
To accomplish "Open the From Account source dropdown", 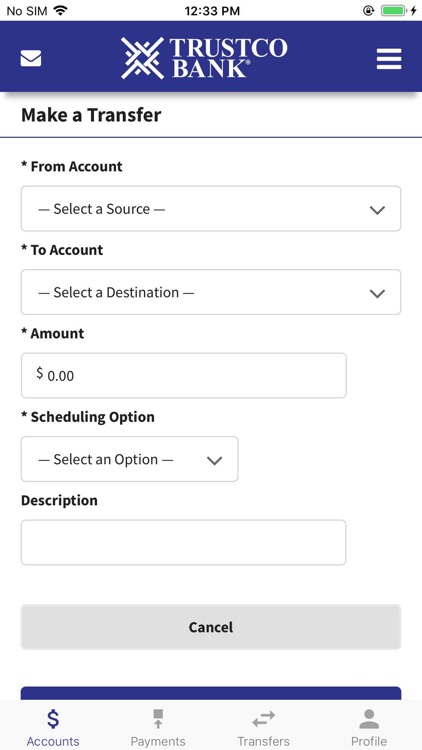I will pyautogui.click(x=211, y=209).
